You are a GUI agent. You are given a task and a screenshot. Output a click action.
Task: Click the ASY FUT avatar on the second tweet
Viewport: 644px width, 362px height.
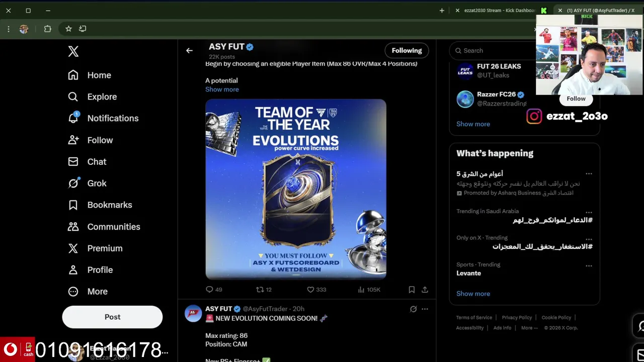coord(193,314)
